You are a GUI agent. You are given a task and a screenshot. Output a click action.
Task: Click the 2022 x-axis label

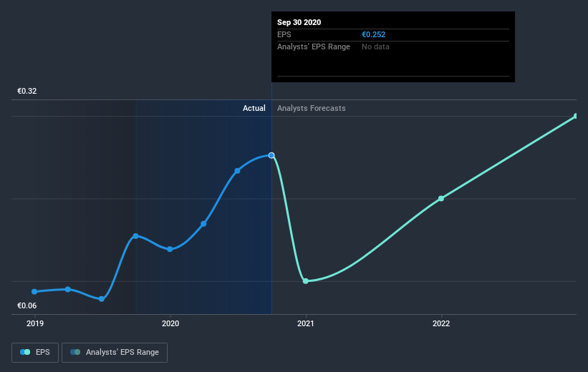coord(441,323)
